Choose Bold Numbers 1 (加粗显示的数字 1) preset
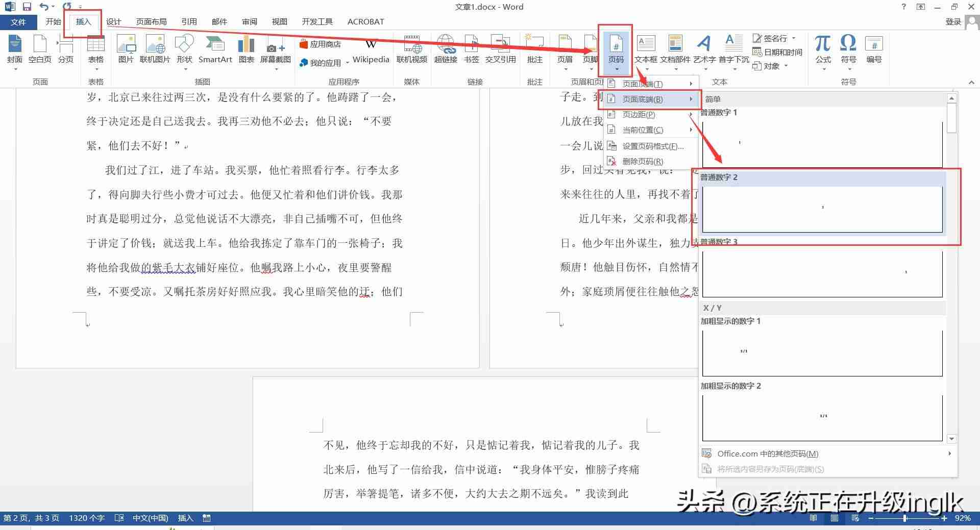The height and width of the screenshot is (530, 980). pyautogui.click(x=822, y=347)
